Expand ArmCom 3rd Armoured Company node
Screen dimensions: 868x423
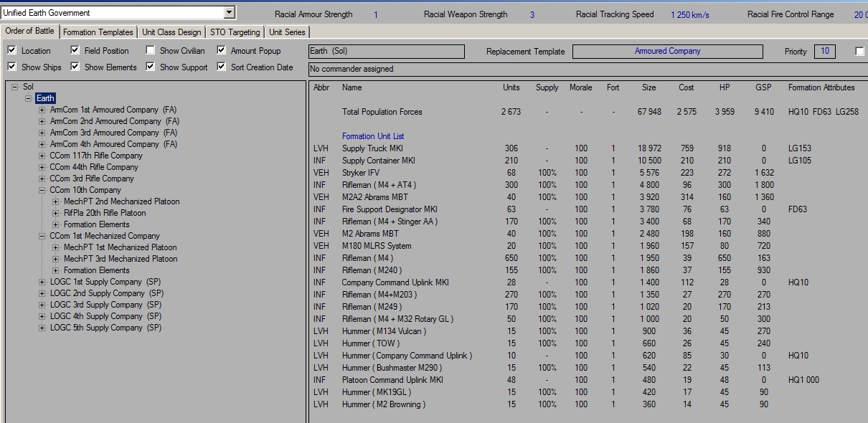(42, 133)
